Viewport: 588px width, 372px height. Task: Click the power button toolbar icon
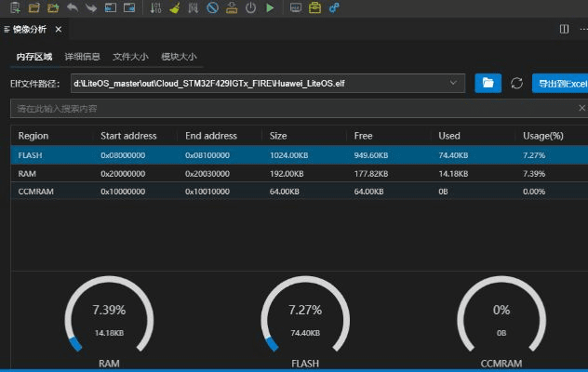250,8
